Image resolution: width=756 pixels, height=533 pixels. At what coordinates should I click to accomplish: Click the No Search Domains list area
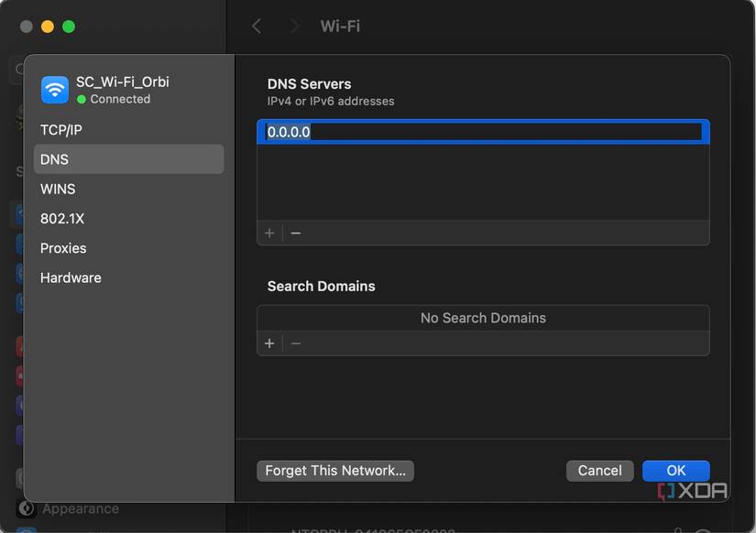point(483,318)
